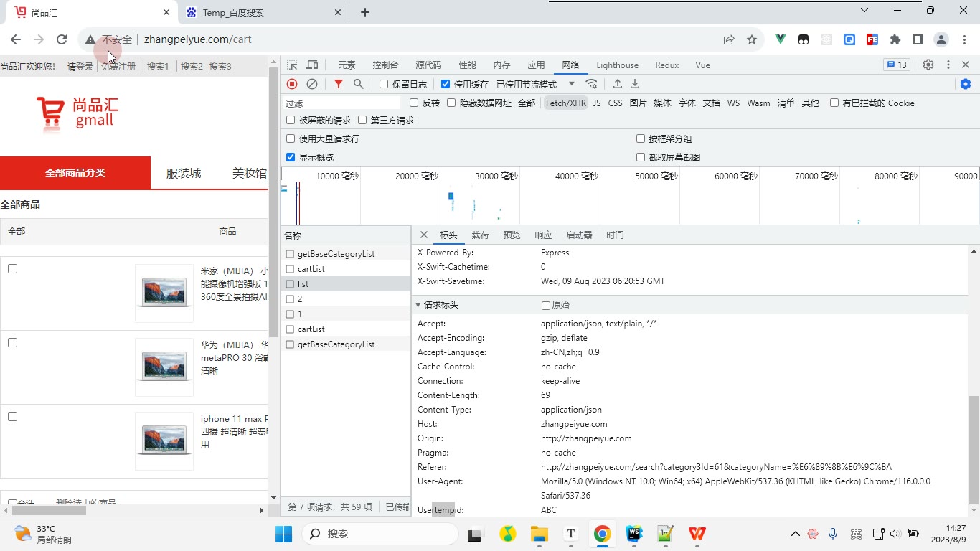
Task: Toggle the red filter funnel icon
Action: (339, 84)
